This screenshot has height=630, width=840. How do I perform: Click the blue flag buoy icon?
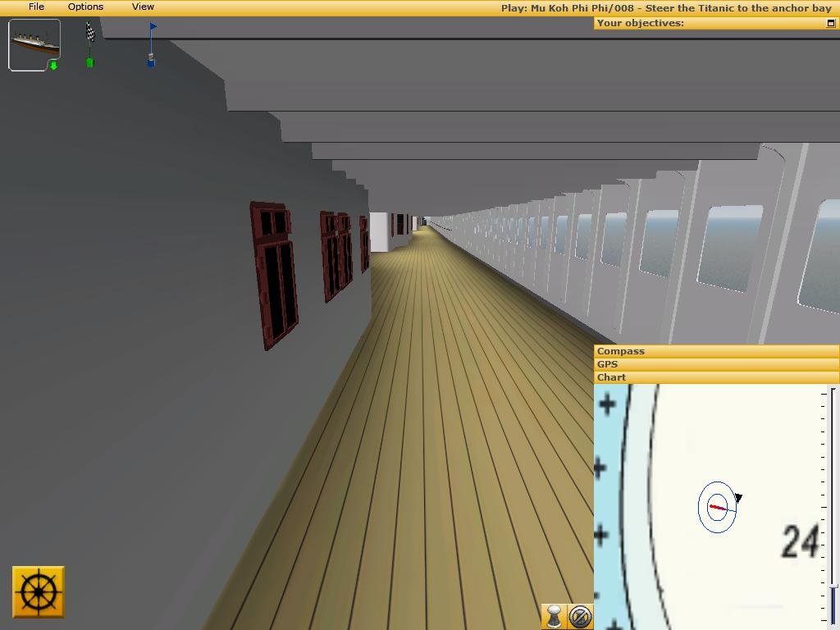[x=152, y=44]
